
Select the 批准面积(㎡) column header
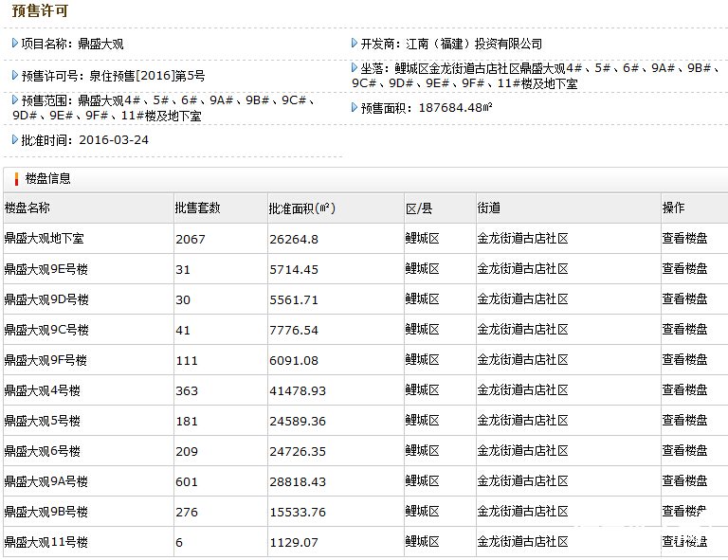(301, 208)
